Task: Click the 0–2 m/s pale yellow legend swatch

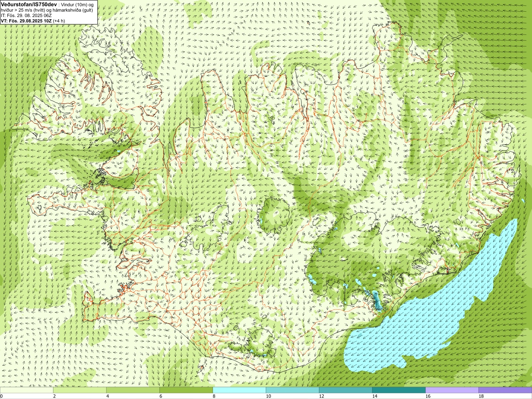Action: click(x=27, y=390)
